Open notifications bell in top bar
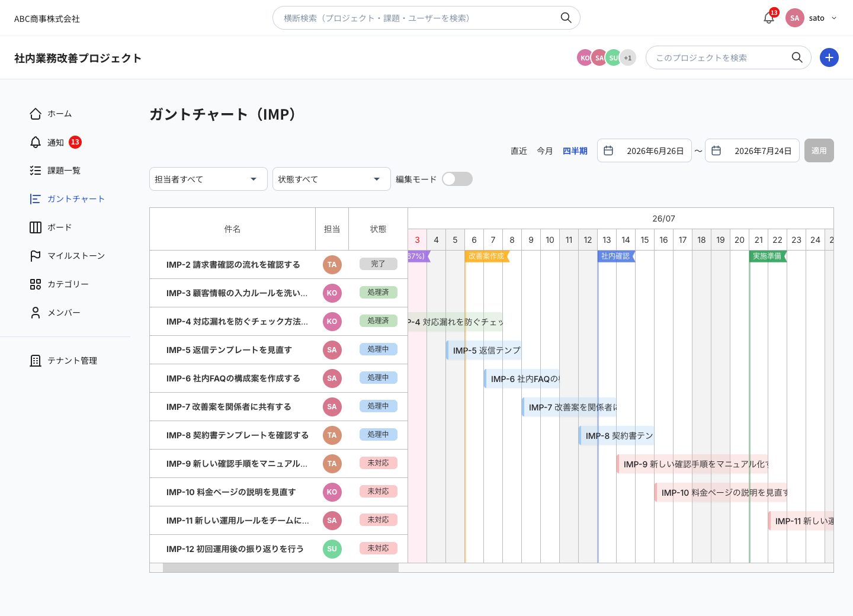The width and height of the screenshot is (853, 616). point(769,18)
